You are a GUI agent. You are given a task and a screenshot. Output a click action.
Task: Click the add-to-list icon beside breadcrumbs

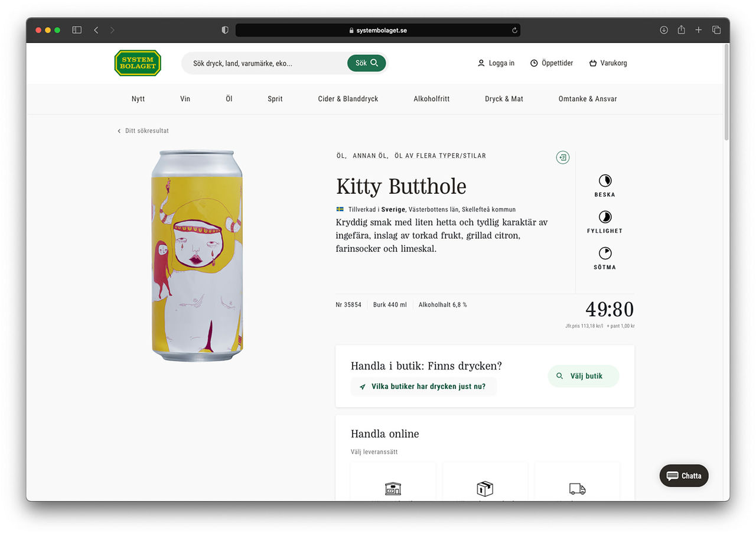[563, 157]
